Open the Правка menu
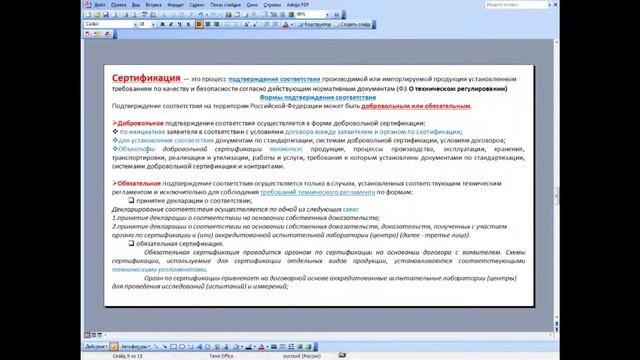The image size is (640, 360). coord(118,5)
